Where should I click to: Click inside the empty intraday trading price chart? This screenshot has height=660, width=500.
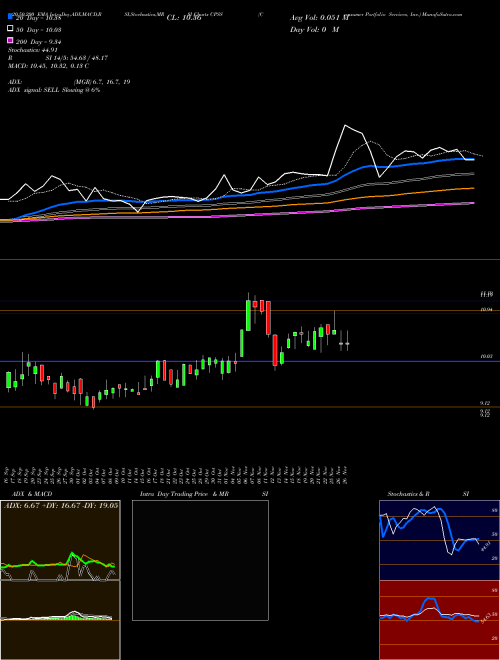click(x=200, y=560)
